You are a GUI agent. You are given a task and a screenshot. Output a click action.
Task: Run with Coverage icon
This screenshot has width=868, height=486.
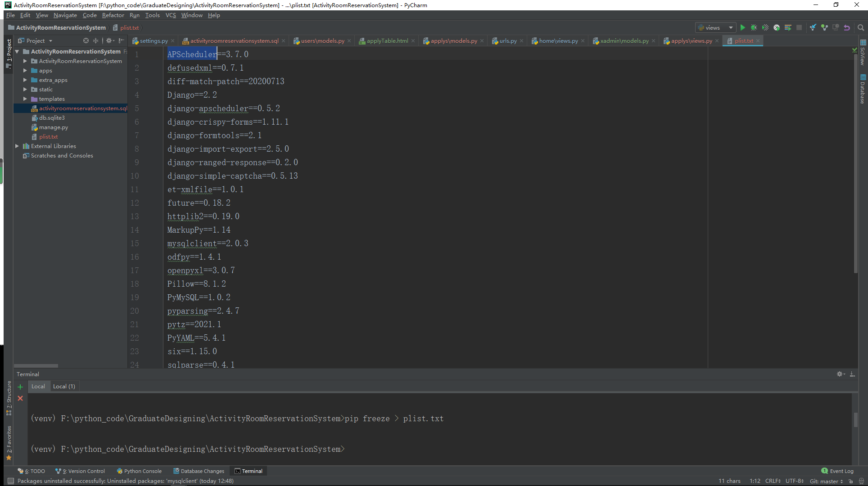pyautogui.click(x=765, y=27)
